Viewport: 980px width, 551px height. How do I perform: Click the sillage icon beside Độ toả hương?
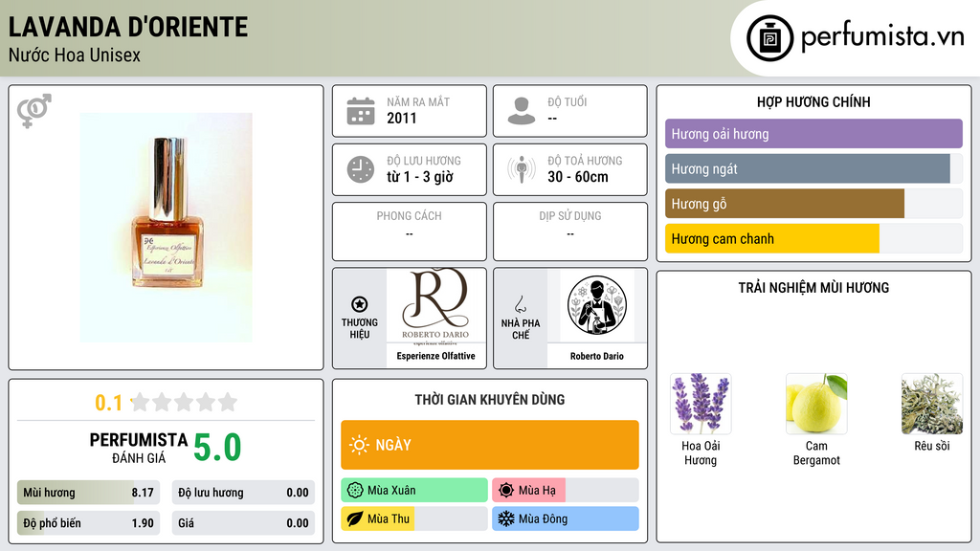pos(522,169)
